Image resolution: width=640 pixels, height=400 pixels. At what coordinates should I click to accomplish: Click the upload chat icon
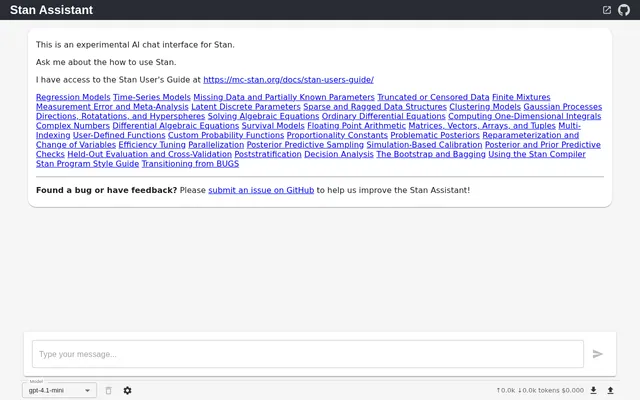coord(610,391)
